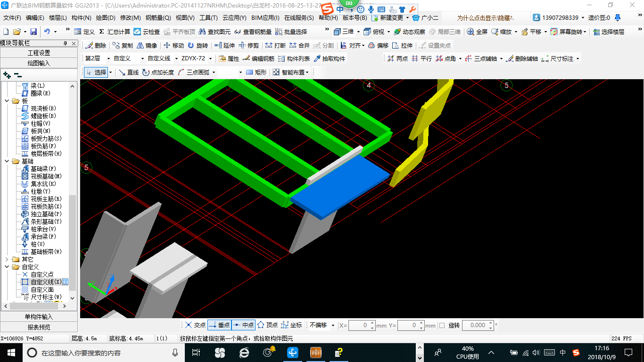
Task: Open the BIM应用(I) menu
Action: 265,18
